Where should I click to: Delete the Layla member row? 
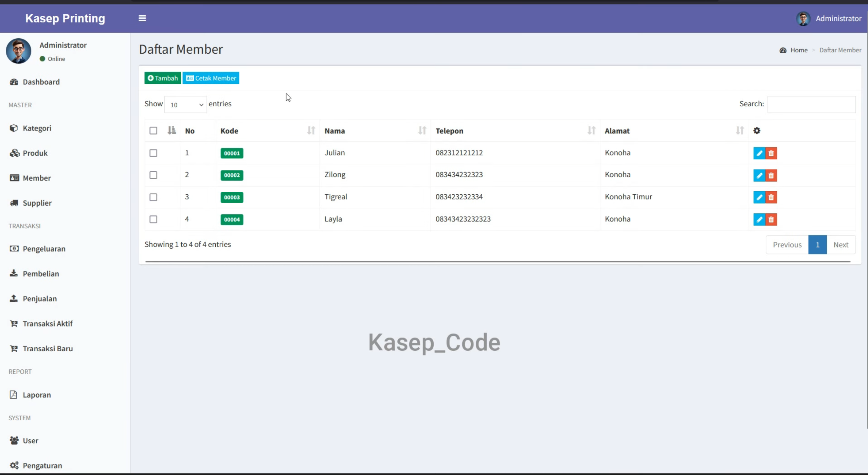(x=771, y=219)
